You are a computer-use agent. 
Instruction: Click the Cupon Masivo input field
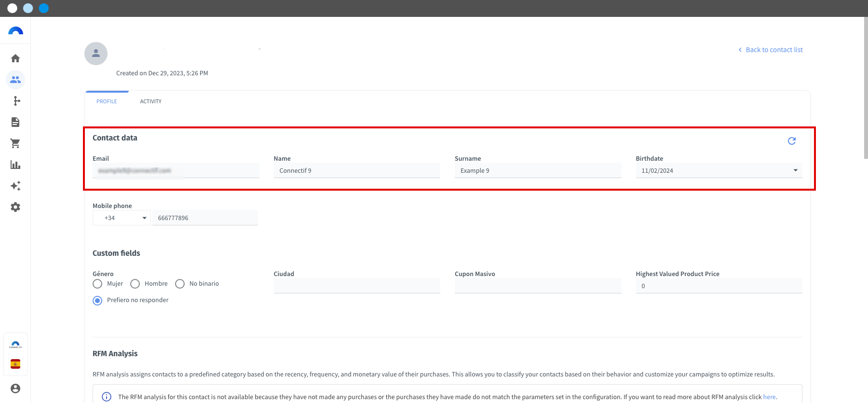(x=538, y=286)
